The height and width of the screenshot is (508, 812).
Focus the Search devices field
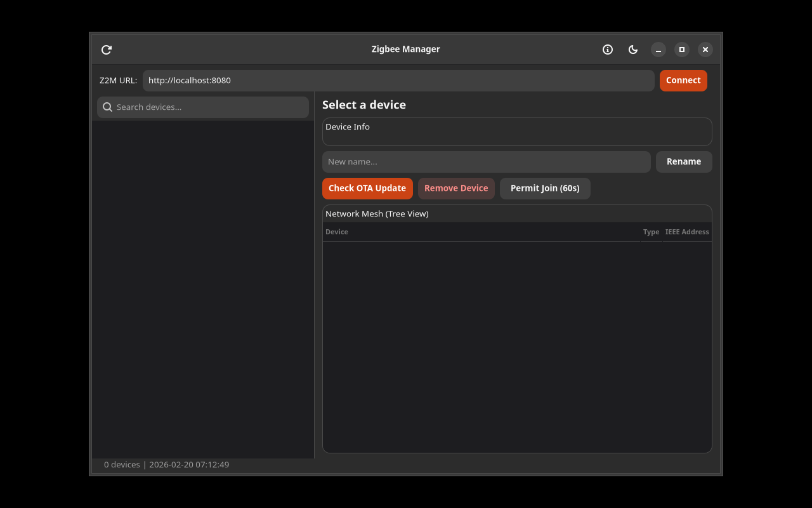(x=203, y=107)
